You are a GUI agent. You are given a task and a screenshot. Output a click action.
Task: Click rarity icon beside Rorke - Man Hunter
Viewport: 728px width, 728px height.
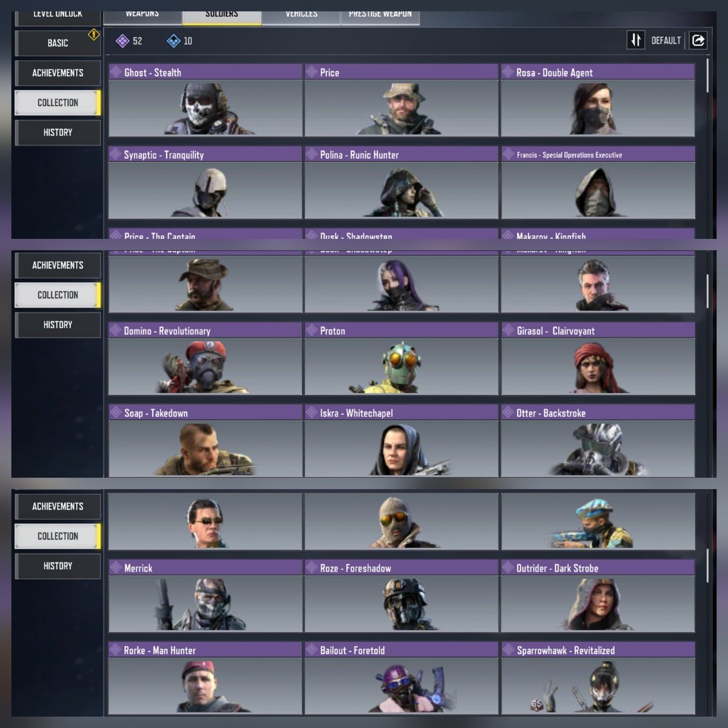pos(115,650)
